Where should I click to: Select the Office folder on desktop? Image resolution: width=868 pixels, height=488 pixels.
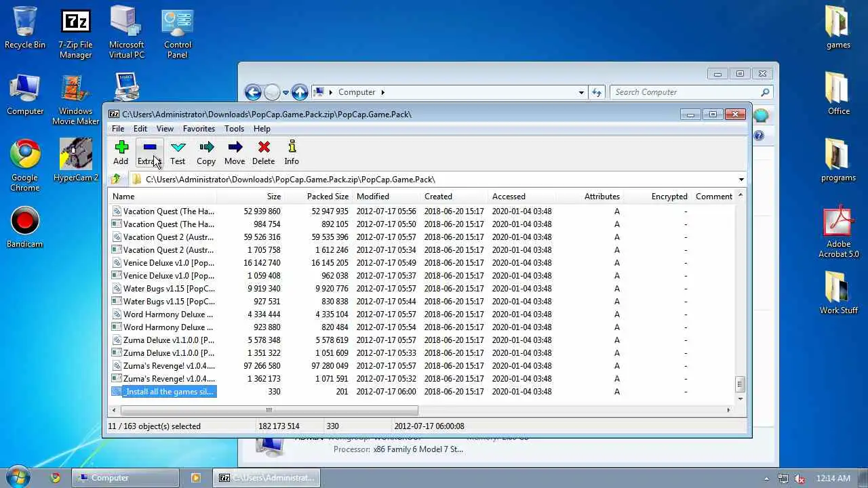click(838, 94)
